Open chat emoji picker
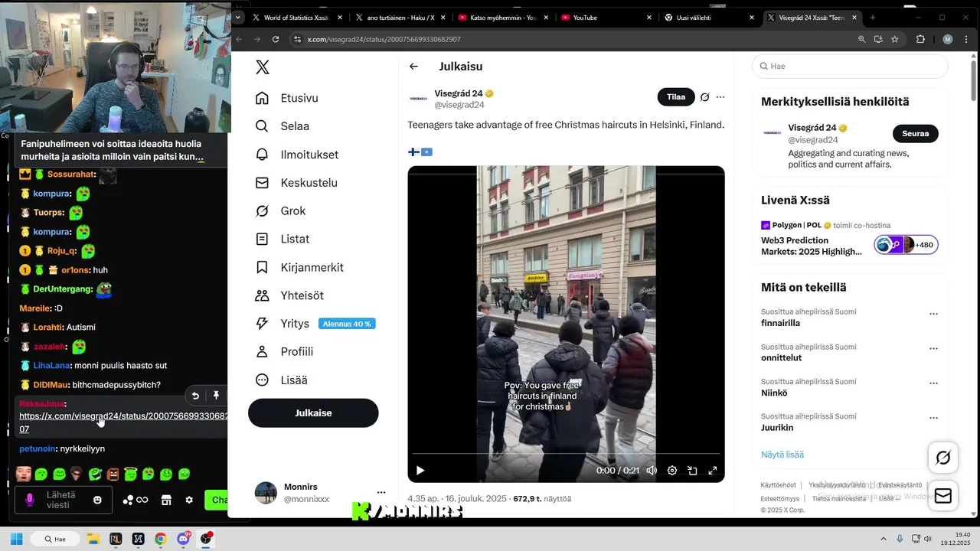 [97, 500]
